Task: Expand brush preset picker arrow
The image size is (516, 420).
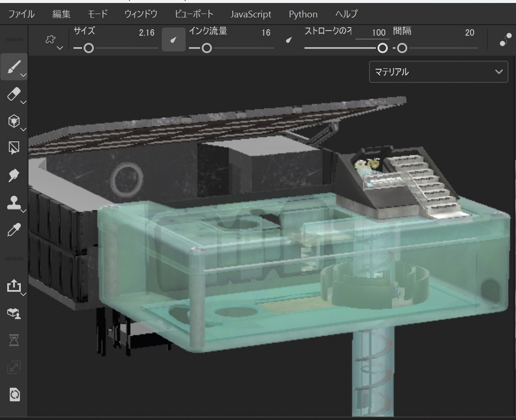Action: pos(60,48)
